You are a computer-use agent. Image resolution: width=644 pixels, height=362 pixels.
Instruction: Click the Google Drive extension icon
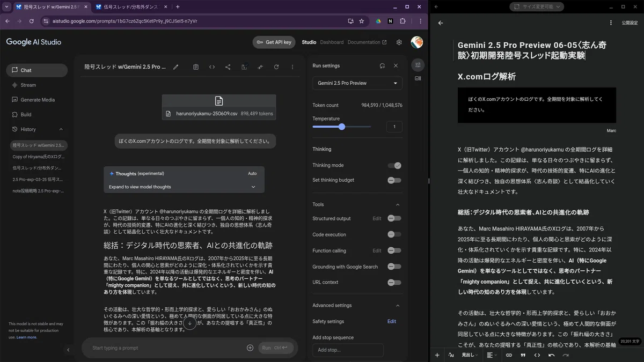pyautogui.click(x=378, y=21)
